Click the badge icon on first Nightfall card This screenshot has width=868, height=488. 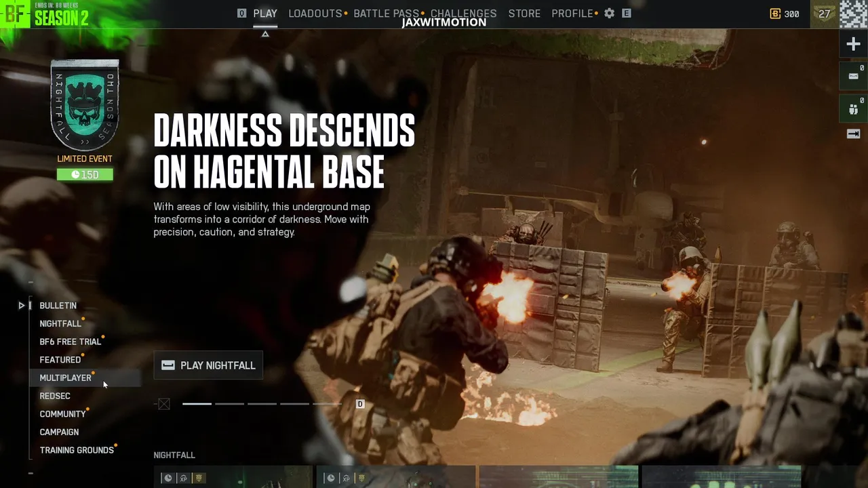199,478
